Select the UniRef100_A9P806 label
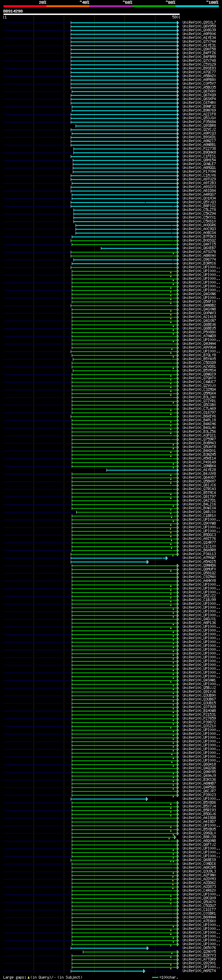This screenshot has height=980, width=222. (x=199, y=34)
